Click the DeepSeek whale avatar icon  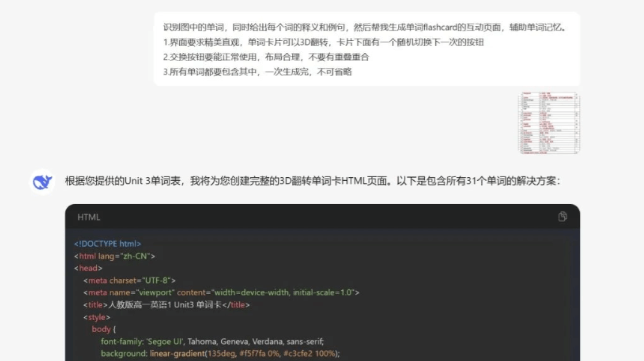[42, 182]
